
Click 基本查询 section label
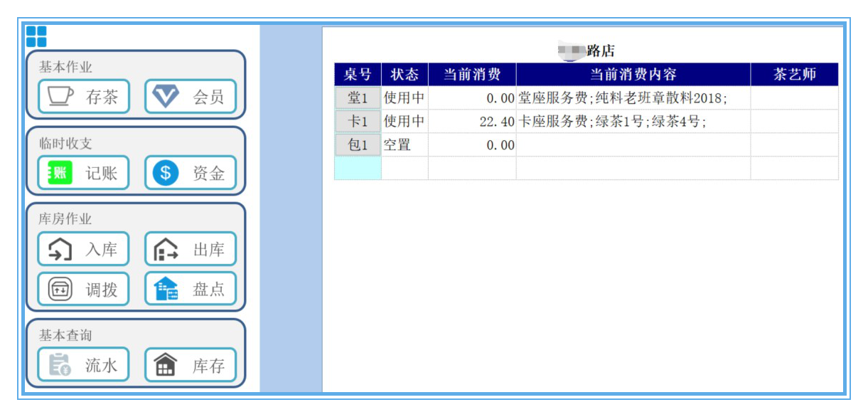65,335
